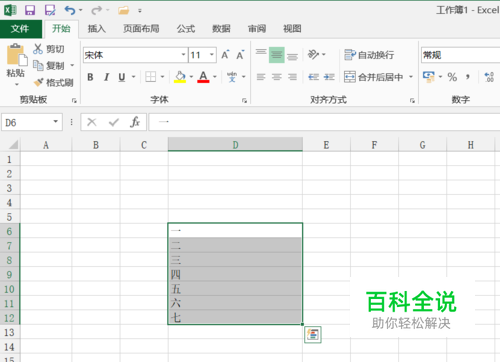Select the Format Painter 格式刷

39,82
